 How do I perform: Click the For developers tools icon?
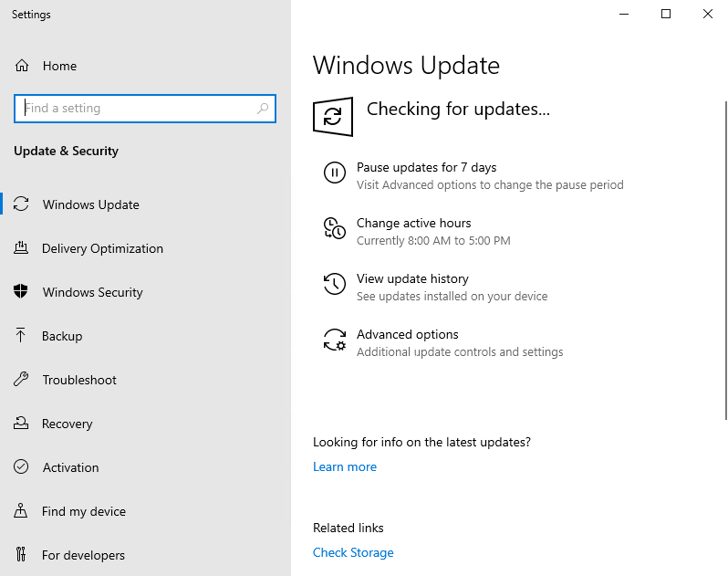[x=21, y=554]
